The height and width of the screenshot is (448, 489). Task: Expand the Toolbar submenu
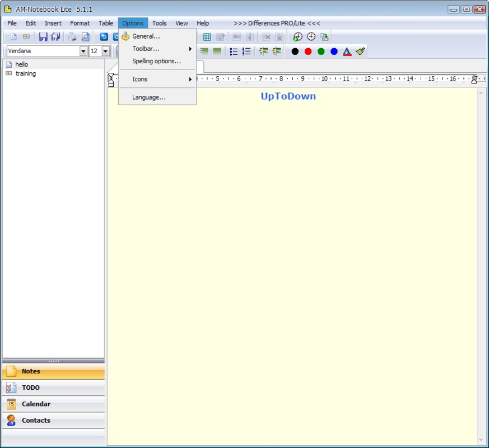[x=157, y=49]
